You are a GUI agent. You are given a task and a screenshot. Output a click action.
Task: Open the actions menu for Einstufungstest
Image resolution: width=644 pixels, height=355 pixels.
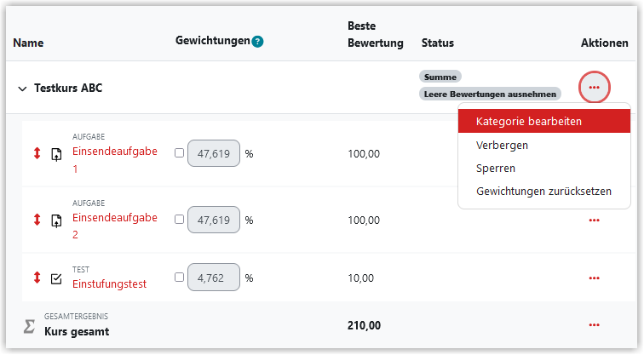[x=594, y=278]
